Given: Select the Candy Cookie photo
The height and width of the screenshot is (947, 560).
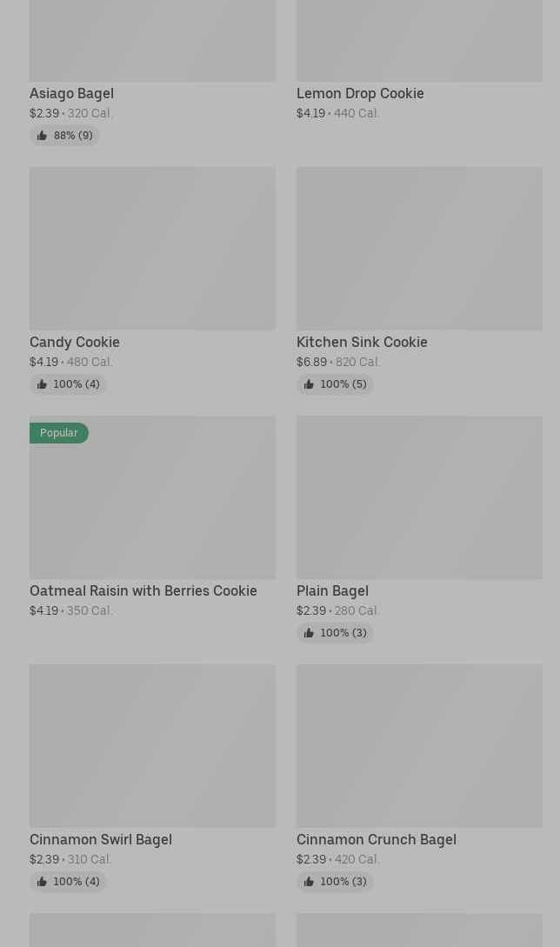Looking at the screenshot, I should (152, 248).
